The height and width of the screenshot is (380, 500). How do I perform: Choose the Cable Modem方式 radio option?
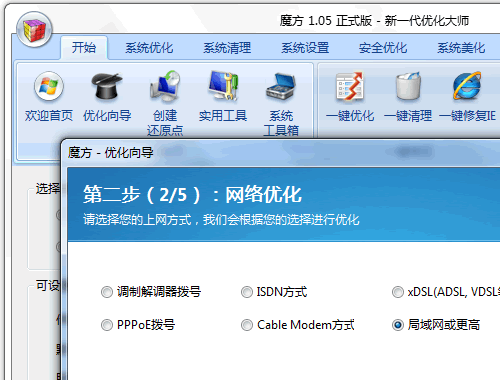pos(247,325)
